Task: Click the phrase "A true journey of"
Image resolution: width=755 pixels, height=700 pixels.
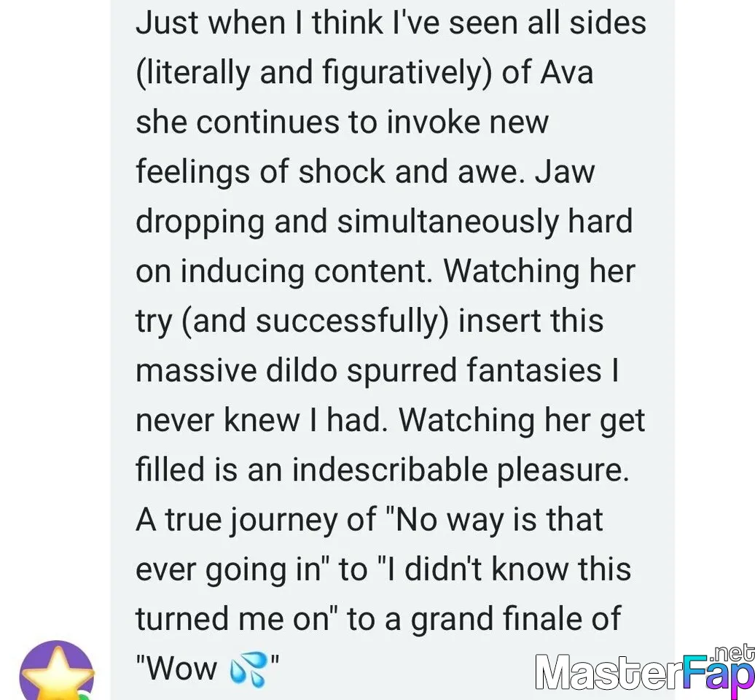Action: point(257,521)
